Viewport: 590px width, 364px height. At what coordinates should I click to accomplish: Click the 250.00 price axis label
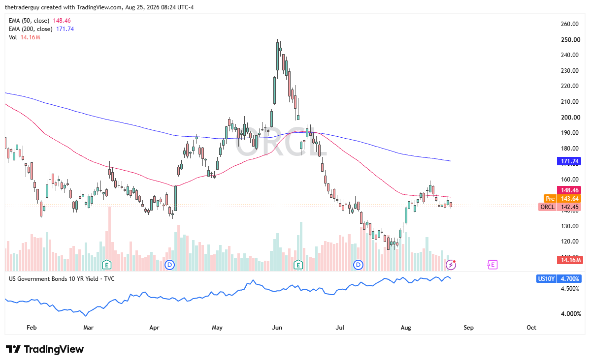[x=570, y=40]
